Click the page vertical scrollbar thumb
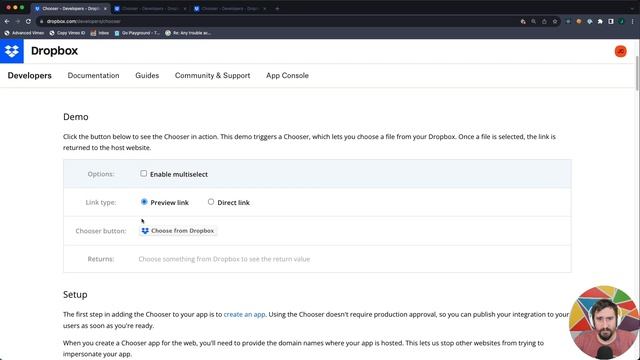 pyautogui.click(x=638, y=73)
